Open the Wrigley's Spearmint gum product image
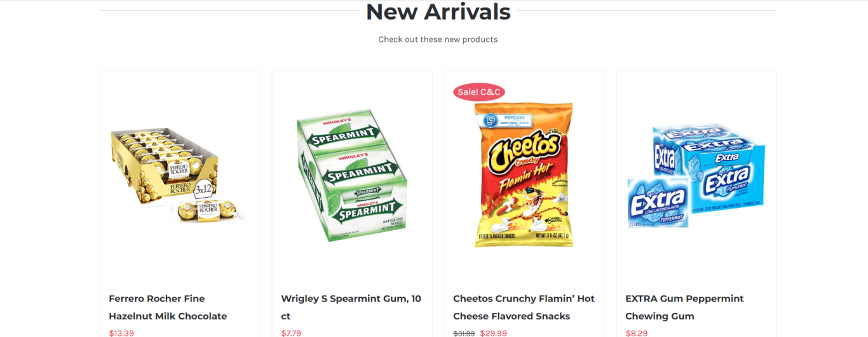This screenshot has height=337, width=868. 352,175
